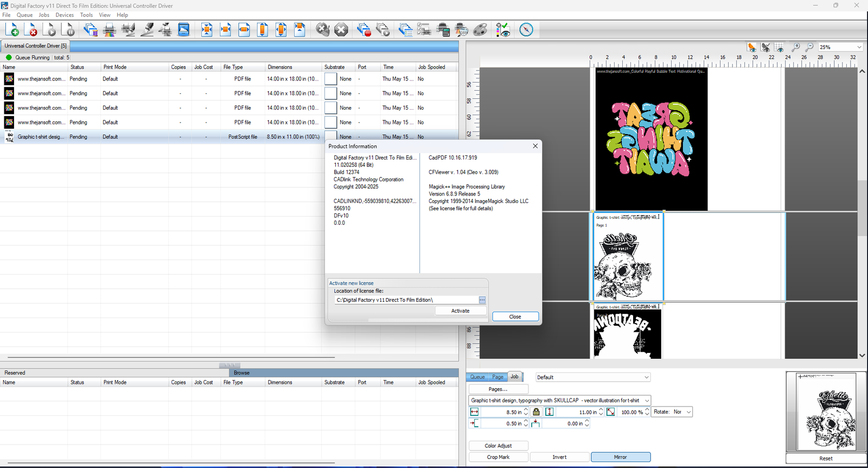Click the blue compass icon
This screenshot has height=468, width=868.
point(526,30)
